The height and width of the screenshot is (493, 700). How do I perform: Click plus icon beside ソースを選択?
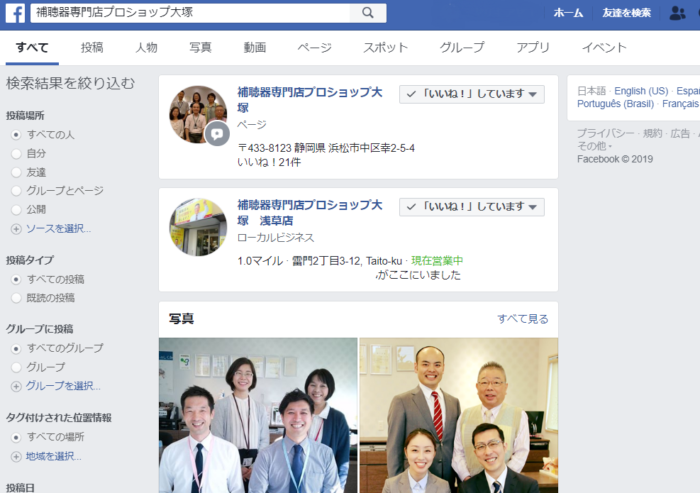point(16,229)
